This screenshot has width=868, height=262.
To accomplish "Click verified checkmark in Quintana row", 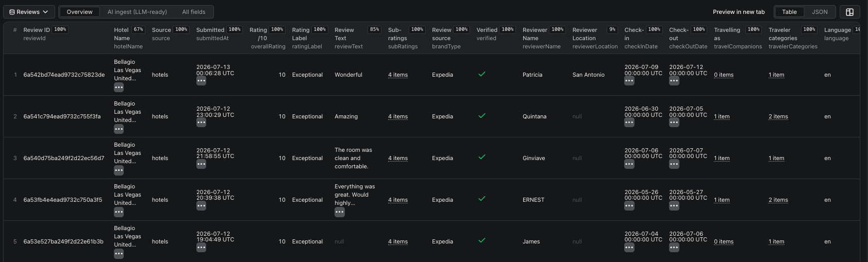I will pyautogui.click(x=481, y=116).
